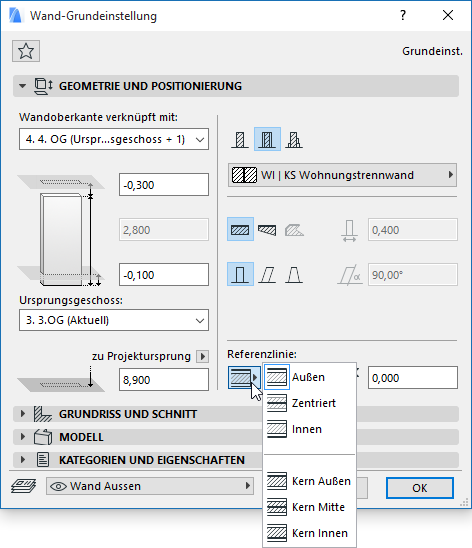Select the composite wall structure icon
Image resolution: width=472 pixels, height=548 pixels.
click(x=267, y=139)
